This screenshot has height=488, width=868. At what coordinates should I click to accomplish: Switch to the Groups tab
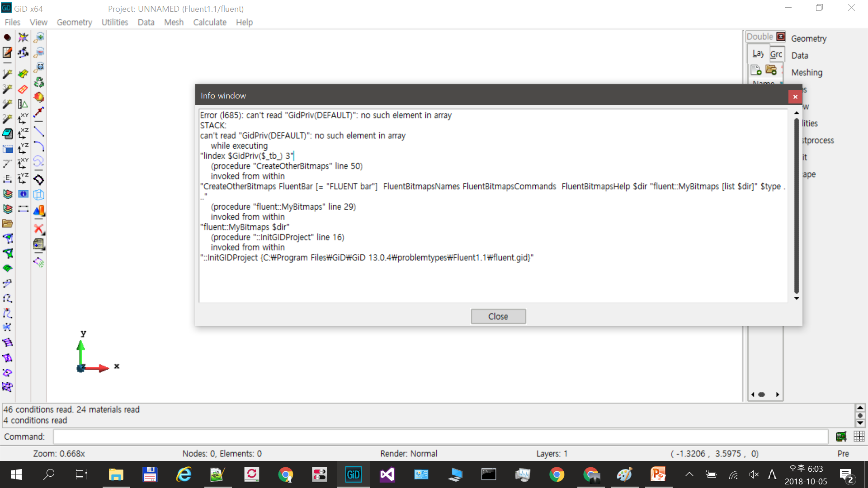pyautogui.click(x=776, y=54)
